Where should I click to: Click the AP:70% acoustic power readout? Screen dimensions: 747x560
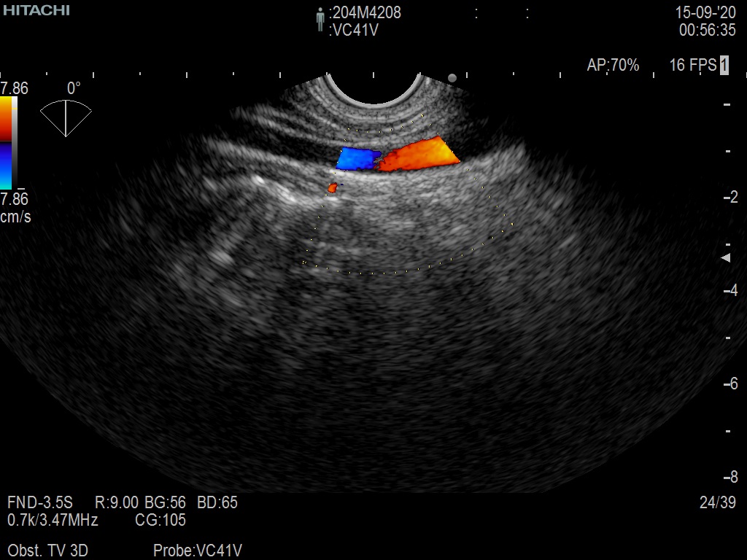tap(613, 66)
